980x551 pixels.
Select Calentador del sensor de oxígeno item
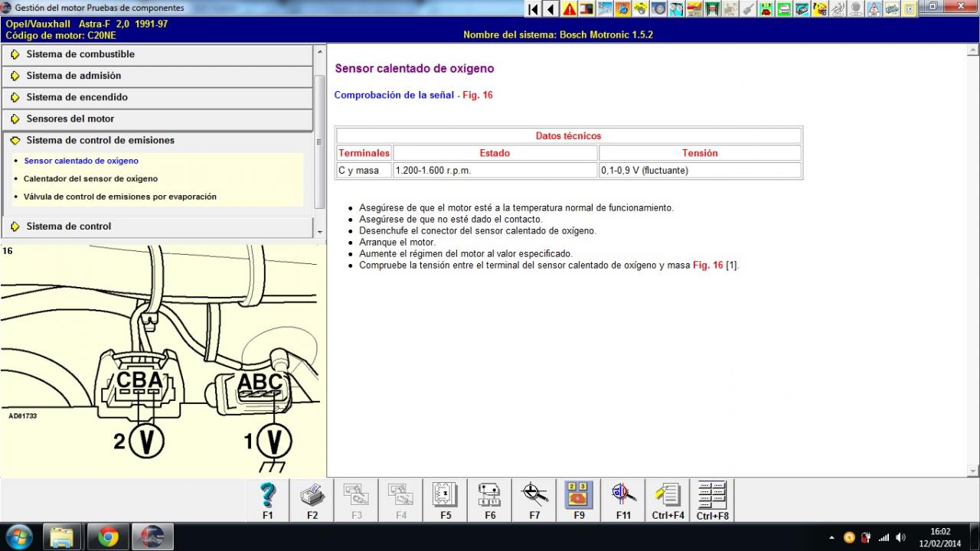[x=90, y=178]
